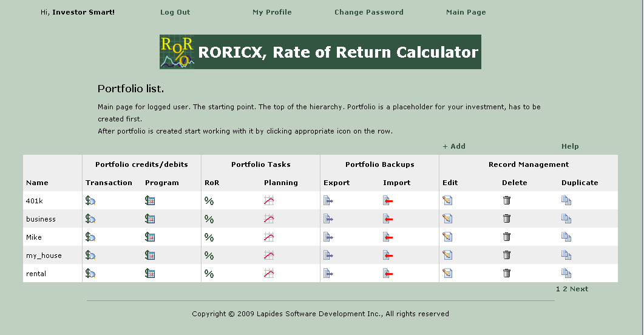The width and height of the screenshot is (644, 335).
Task: Open Planning chart for 401k portfolio
Action: [269, 201]
